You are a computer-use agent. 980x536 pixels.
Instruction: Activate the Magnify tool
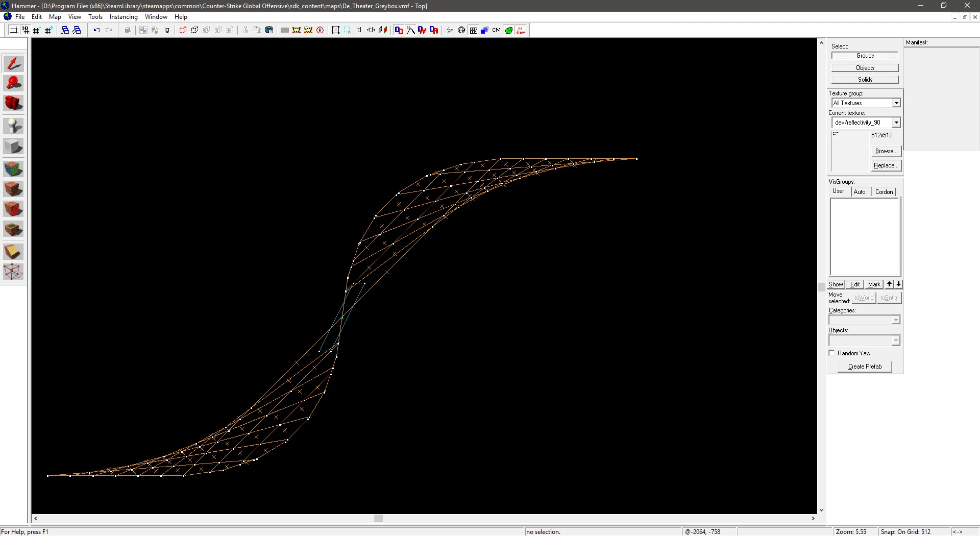[14, 84]
